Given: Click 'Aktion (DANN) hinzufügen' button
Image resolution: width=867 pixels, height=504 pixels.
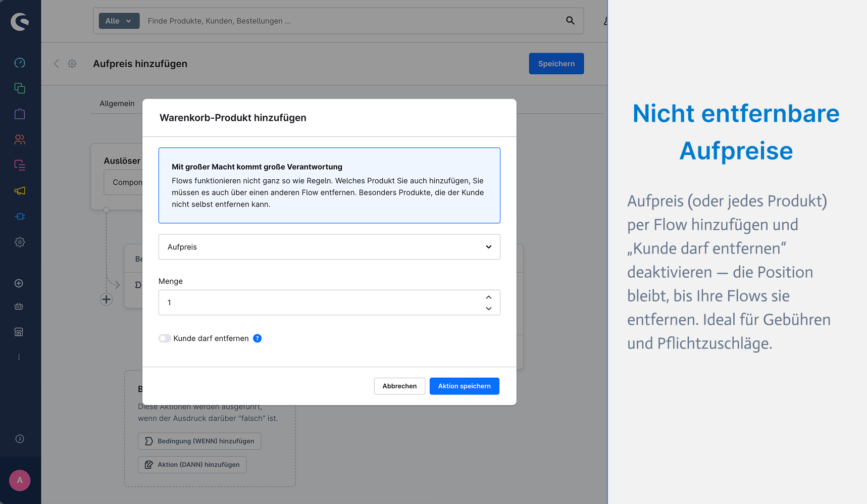Looking at the screenshot, I should 192,465.
